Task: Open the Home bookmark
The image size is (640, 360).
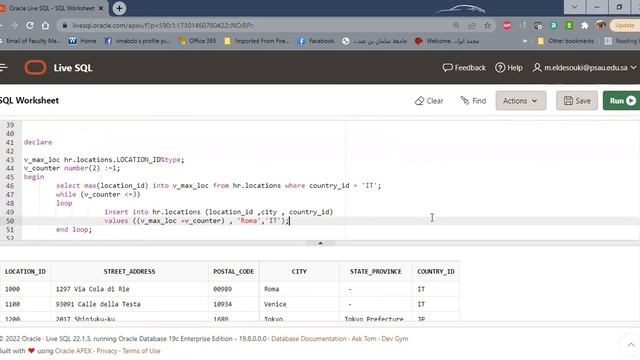Action: 82,41
